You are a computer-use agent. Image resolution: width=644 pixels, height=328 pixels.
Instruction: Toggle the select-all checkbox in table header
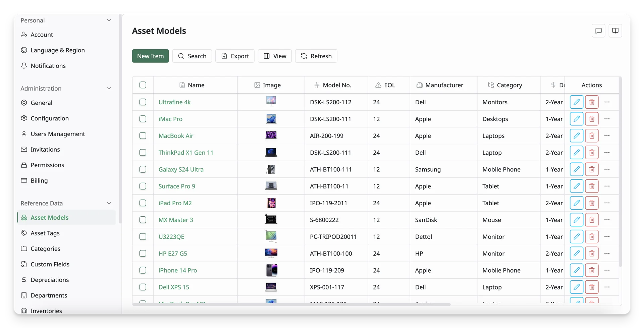pos(143,85)
